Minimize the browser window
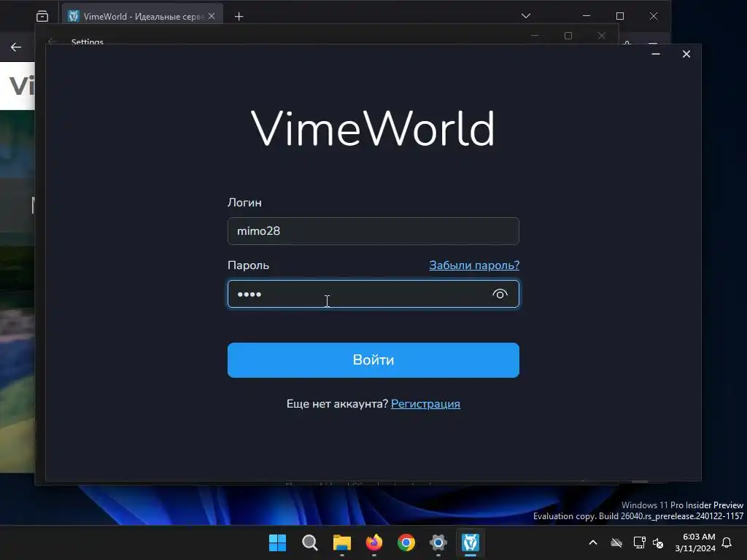 587,16
